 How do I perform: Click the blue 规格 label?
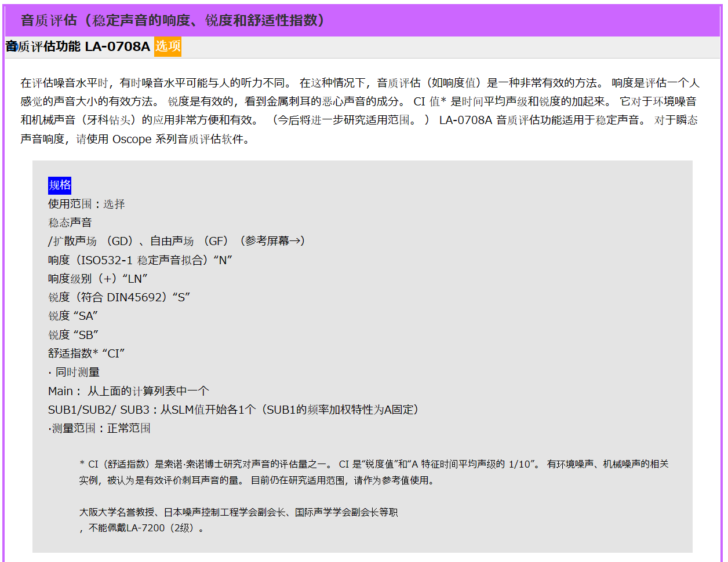(60, 185)
